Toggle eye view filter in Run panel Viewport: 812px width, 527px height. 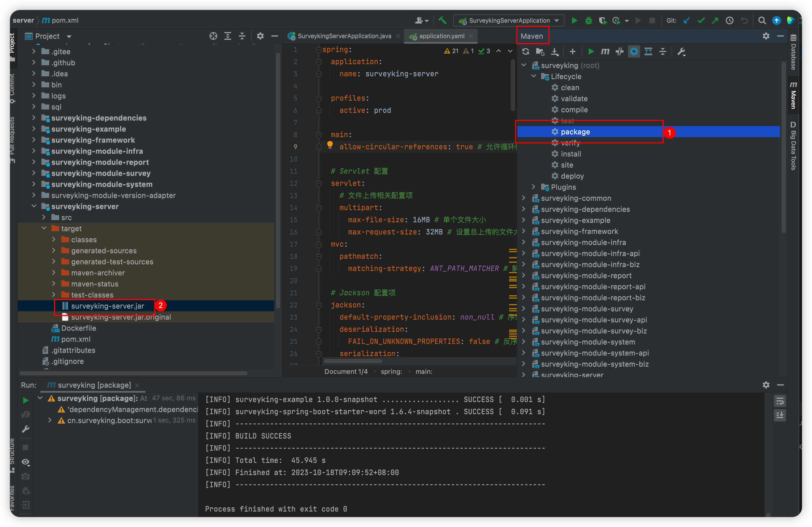(26, 462)
